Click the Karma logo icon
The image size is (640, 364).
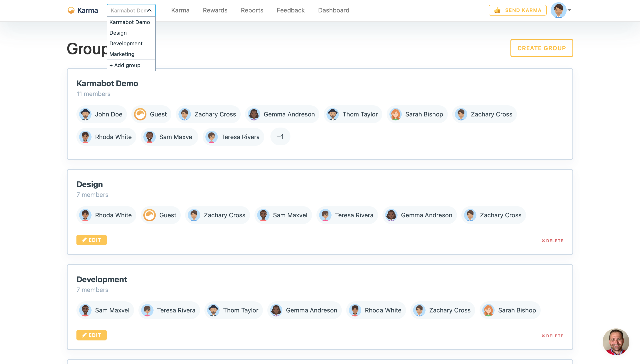[71, 10]
